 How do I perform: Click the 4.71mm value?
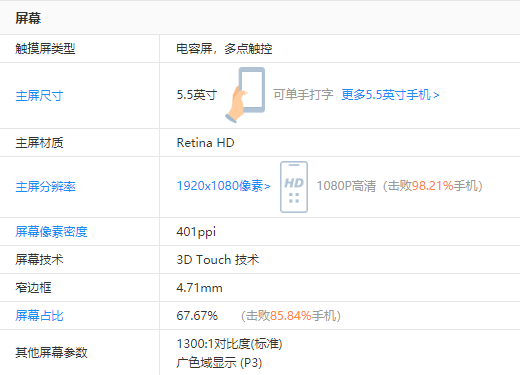pyautogui.click(x=199, y=288)
